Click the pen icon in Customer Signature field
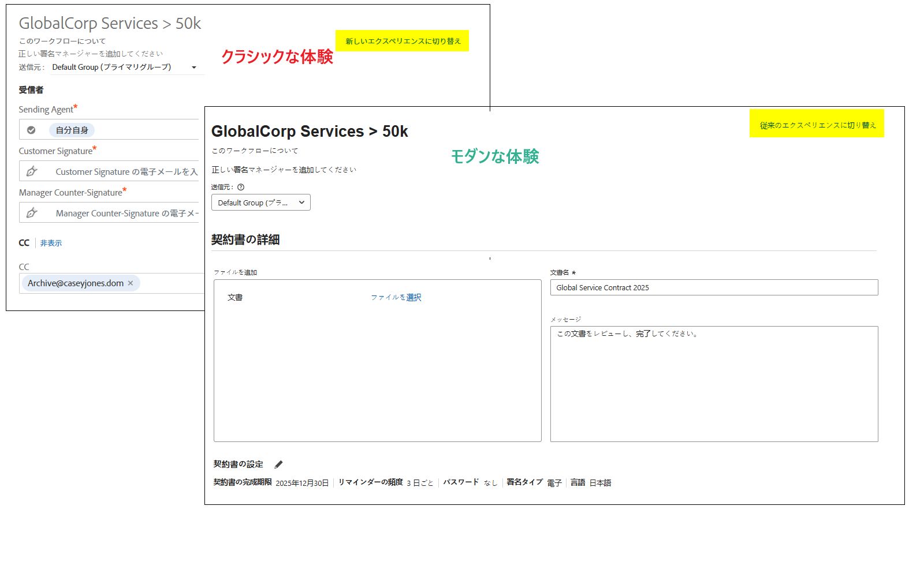Image resolution: width=924 pixels, height=573 pixels. coord(32,171)
